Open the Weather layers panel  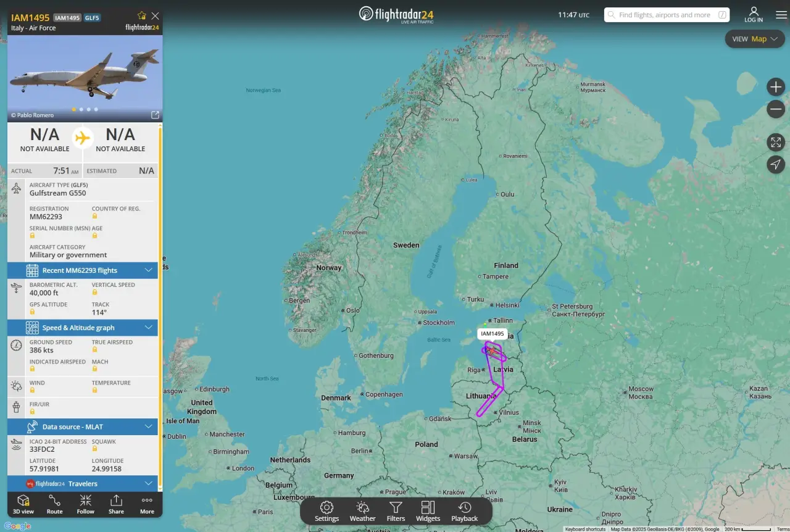click(362, 511)
